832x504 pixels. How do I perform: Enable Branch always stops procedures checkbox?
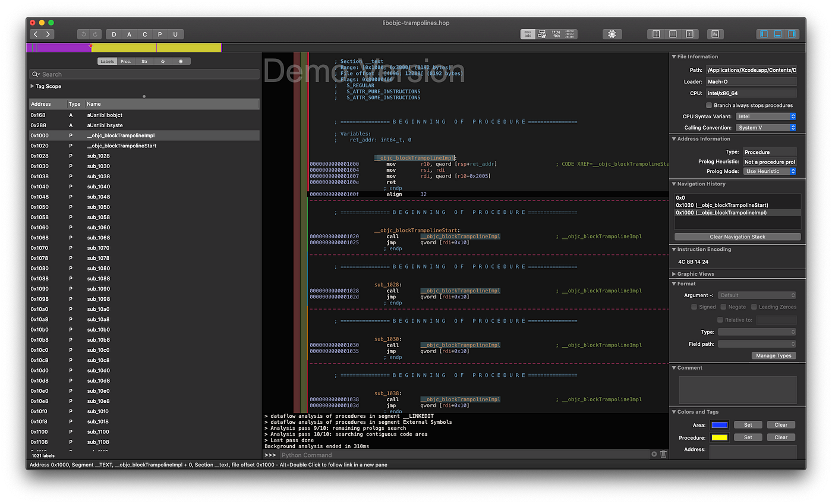click(x=709, y=105)
